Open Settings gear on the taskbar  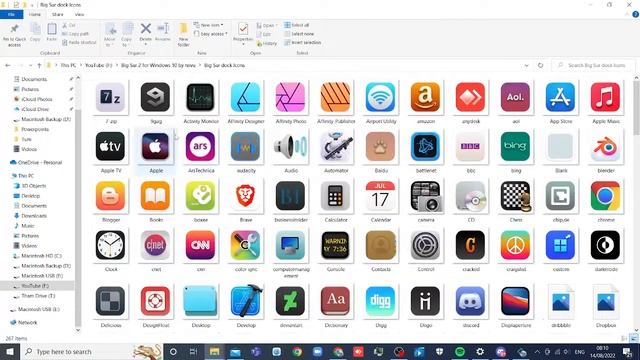480,351
